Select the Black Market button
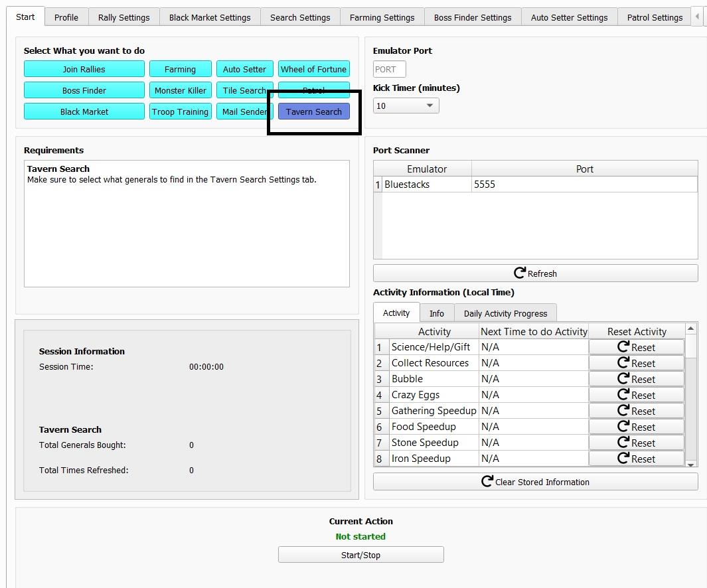707x588 pixels. (x=84, y=111)
